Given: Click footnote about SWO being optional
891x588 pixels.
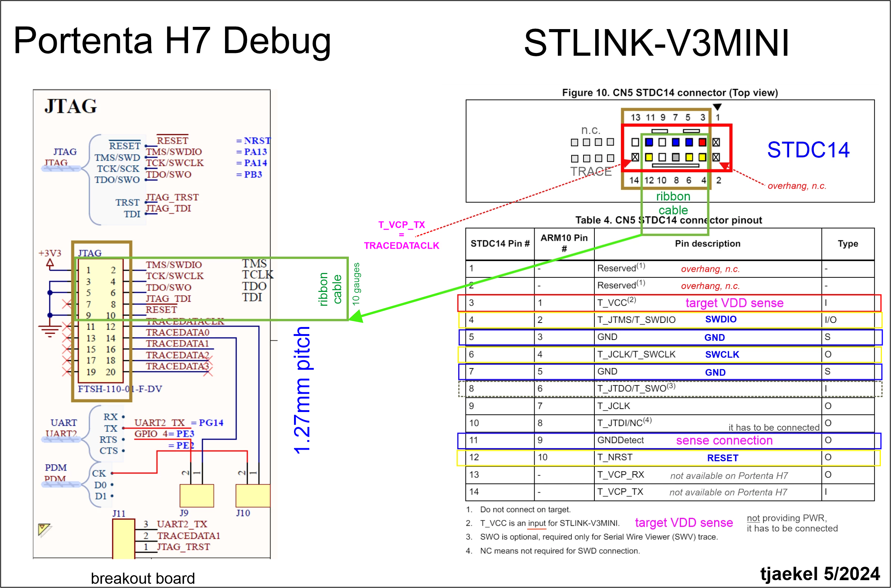Looking at the screenshot, I should pos(599,537).
